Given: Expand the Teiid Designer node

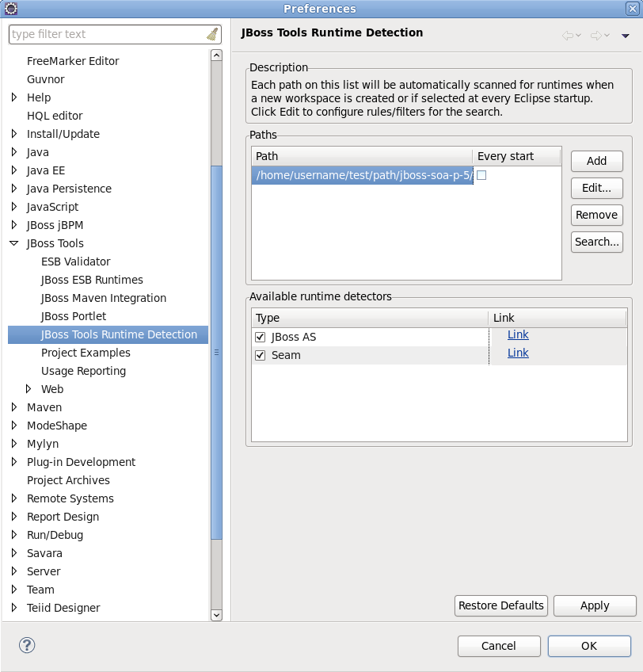Looking at the screenshot, I should click(14, 607).
